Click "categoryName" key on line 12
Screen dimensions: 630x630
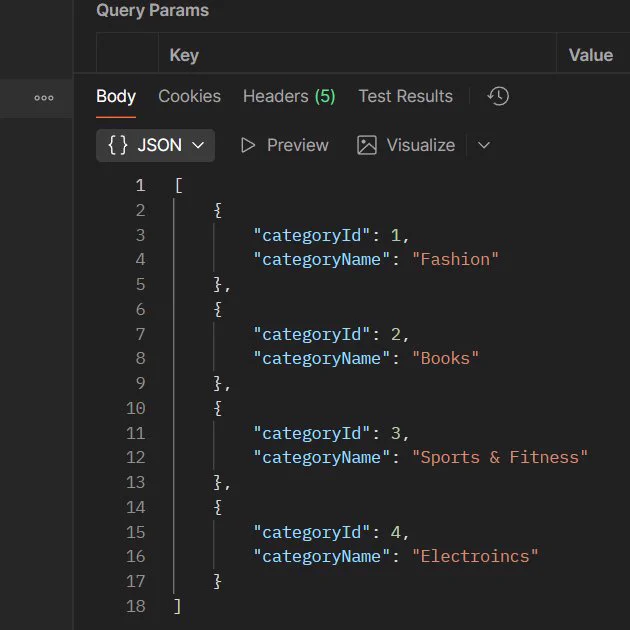pos(321,457)
